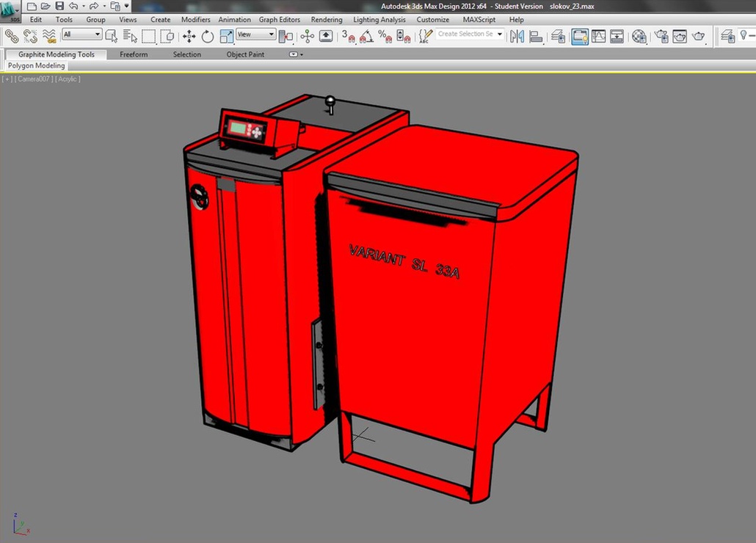This screenshot has width=756, height=543.
Task: Expand the ribbon minimize options dropdown
Action: (x=296, y=54)
